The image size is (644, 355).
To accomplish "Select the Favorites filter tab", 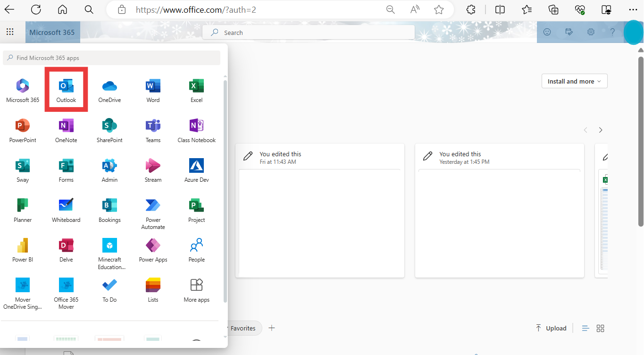I will pos(243,328).
